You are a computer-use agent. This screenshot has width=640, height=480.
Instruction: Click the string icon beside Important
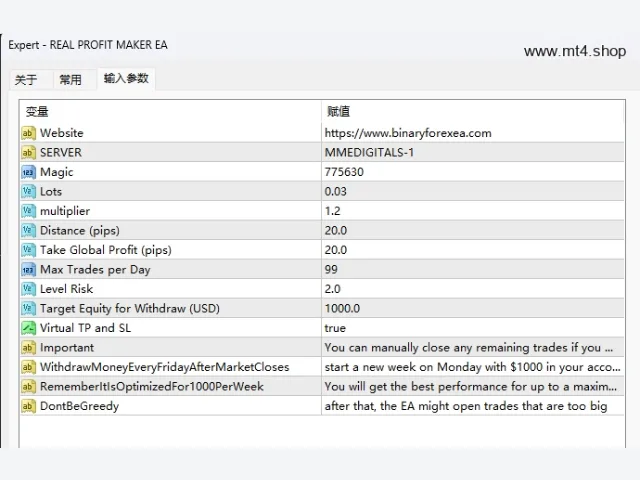click(x=28, y=348)
